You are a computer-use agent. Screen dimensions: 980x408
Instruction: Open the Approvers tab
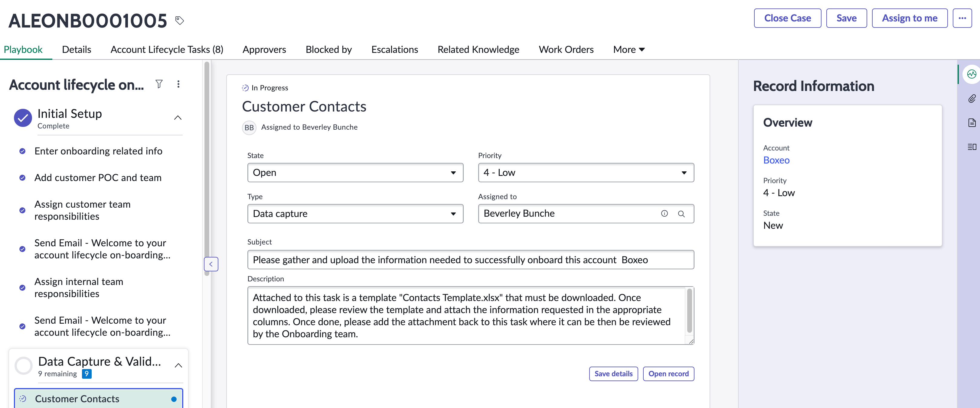click(264, 50)
